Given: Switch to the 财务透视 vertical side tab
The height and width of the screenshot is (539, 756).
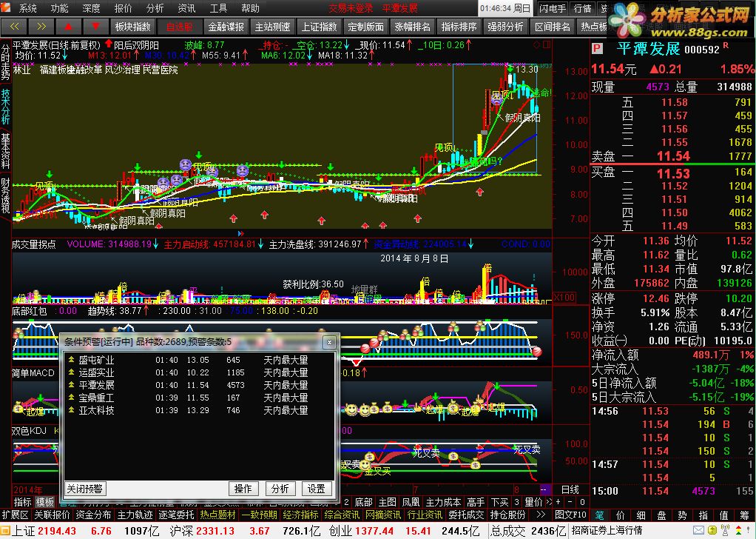Looking at the screenshot, I should pos(5,195).
